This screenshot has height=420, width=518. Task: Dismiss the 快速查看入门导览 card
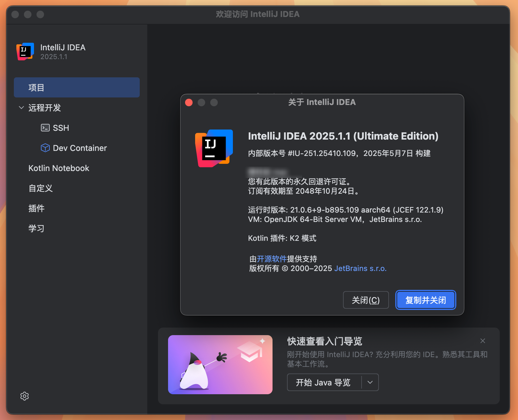[x=482, y=341]
